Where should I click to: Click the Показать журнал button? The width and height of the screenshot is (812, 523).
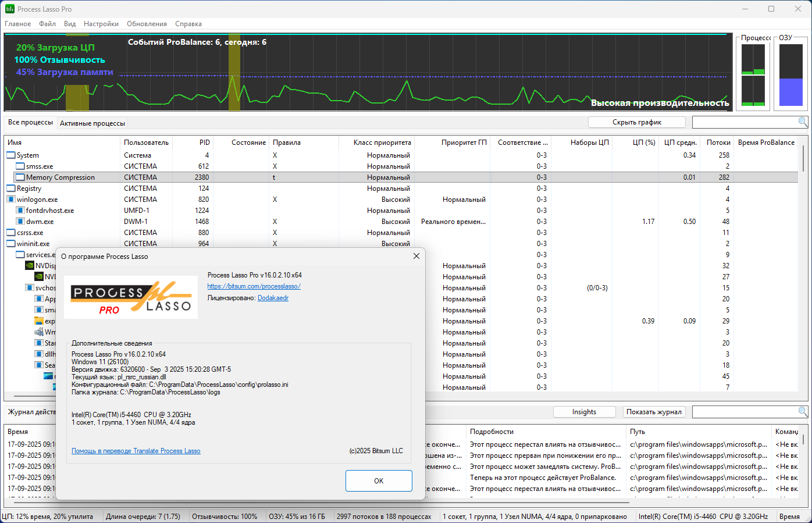click(654, 412)
